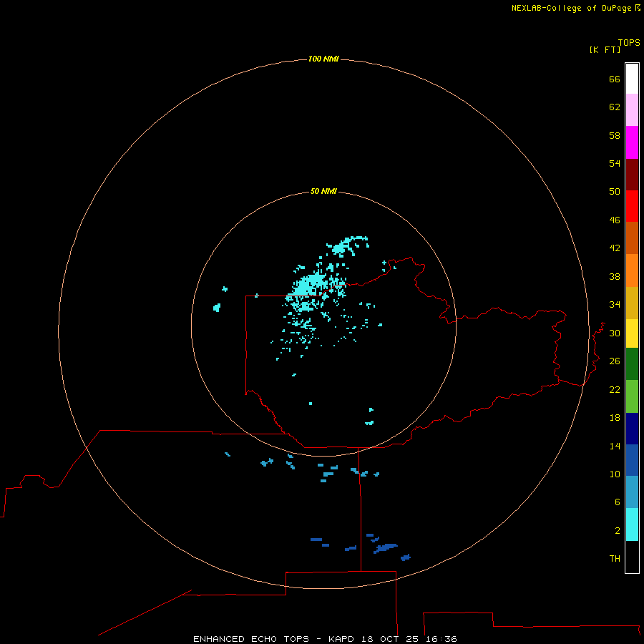
Task: Select the 2 legend value
Action: point(618,531)
